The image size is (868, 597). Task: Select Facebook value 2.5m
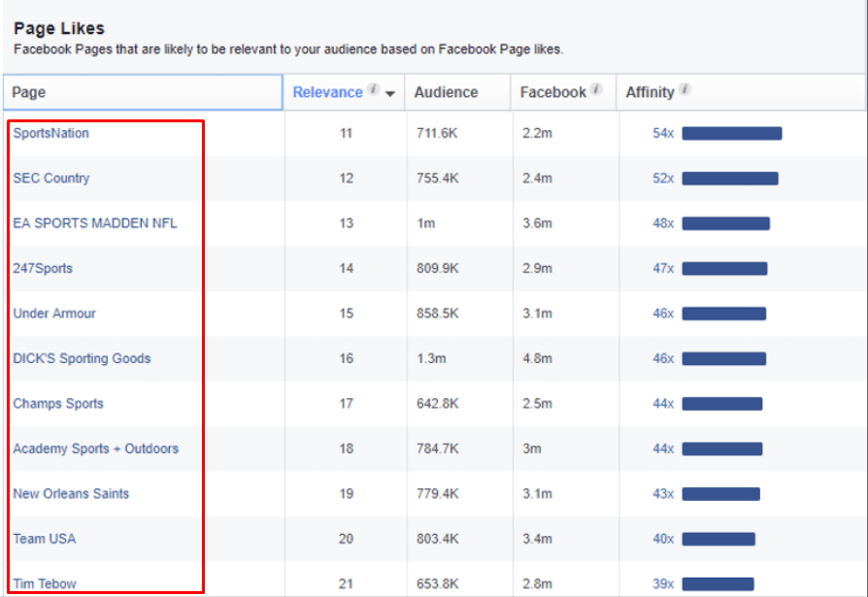(538, 404)
